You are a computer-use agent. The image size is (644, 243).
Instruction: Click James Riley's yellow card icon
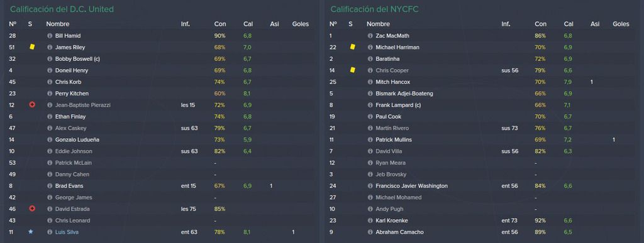tap(32, 47)
